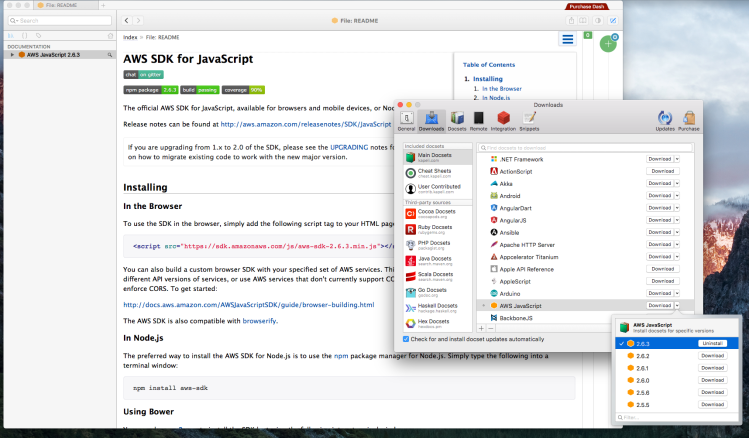Open the blue hamburger contents menu
Viewport: 749px width, 438px height.
point(567,39)
